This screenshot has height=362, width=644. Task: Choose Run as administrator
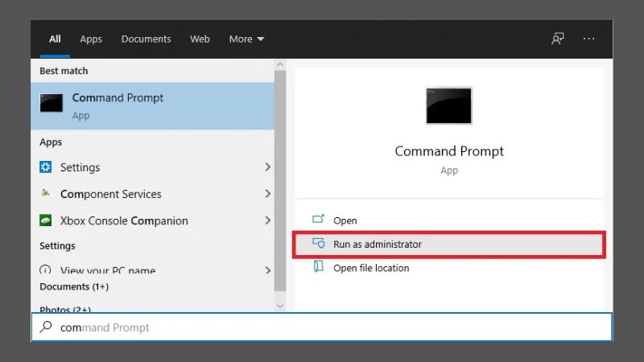point(378,245)
